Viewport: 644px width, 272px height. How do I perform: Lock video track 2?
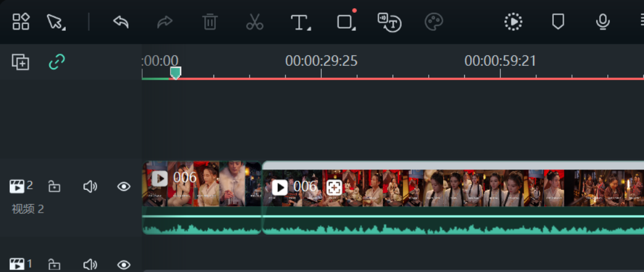[54, 187]
